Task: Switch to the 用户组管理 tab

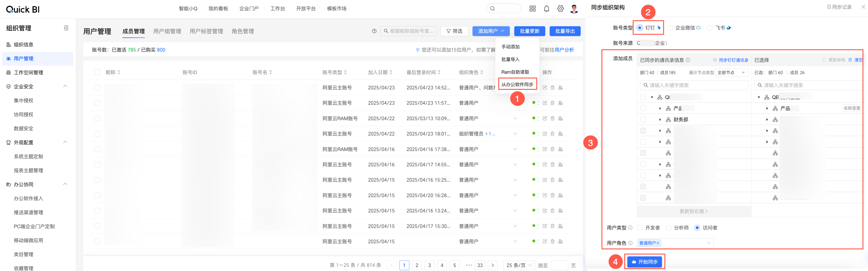Action: pos(167,31)
